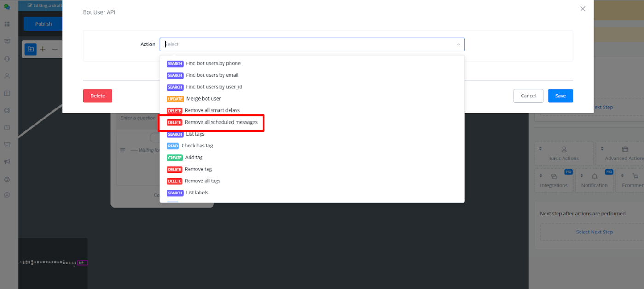Click the Action select input field

[308, 45]
